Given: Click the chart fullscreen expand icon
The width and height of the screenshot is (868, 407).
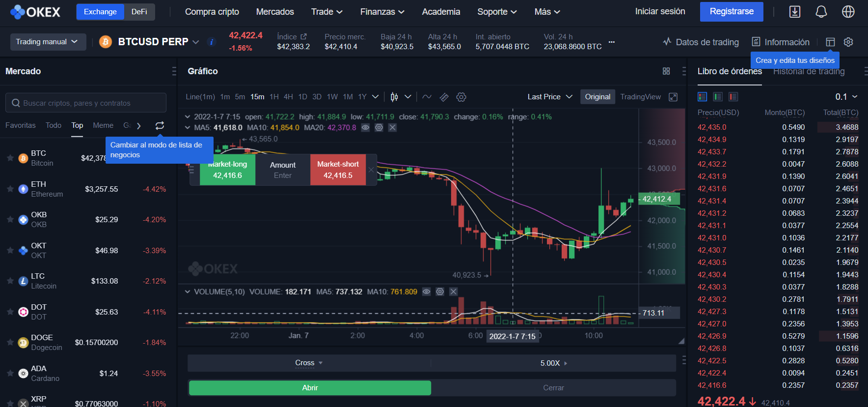Looking at the screenshot, I should (x=673, y=97).
